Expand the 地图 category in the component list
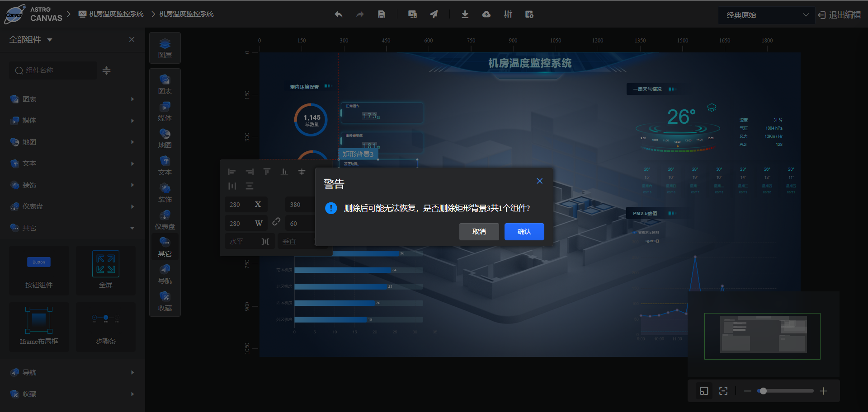The height and width of the screenshot is (412, 868). point(72,142)
